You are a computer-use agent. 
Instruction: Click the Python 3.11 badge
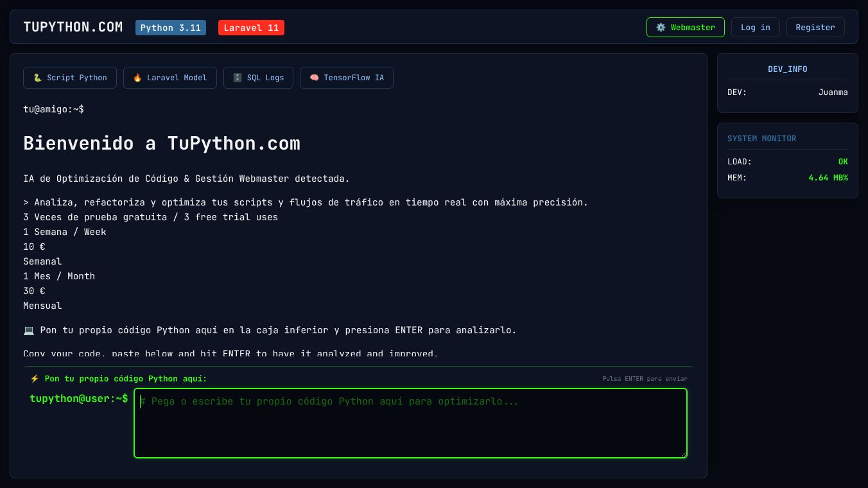coord(171,28)
